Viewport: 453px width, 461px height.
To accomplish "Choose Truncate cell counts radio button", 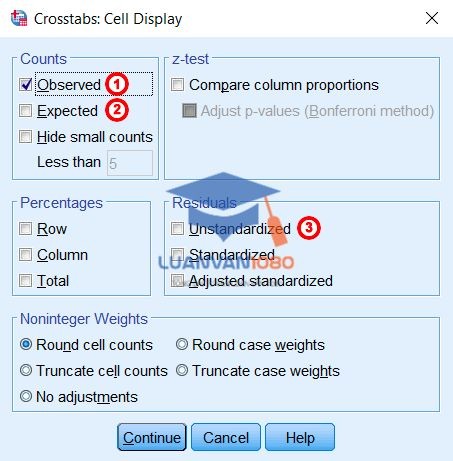I will click(26, 370).
